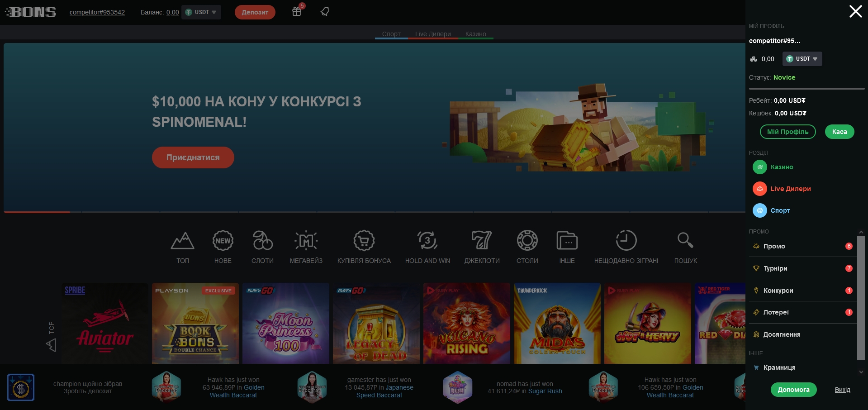Click the Вихід logout link
The image size is (868, 410).
(x=842, y=390)
